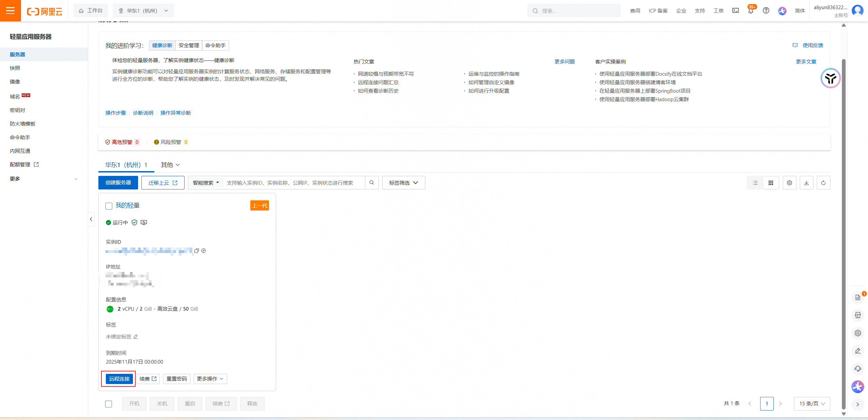868x420 pixels.
Task: Focus the top search box
Action: point(574,11)
